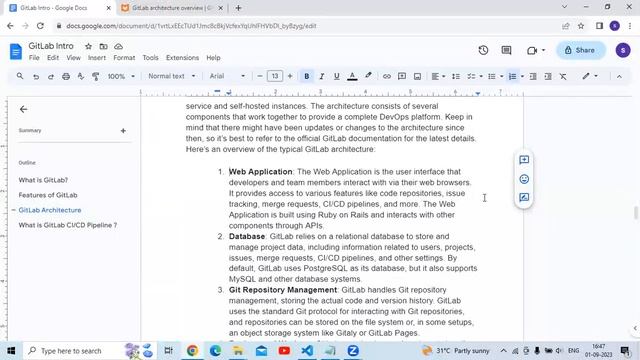Add a comment from the toolbar
This screenshot has width=640, height=360.
pyautogui.click(x=402, y=76)
